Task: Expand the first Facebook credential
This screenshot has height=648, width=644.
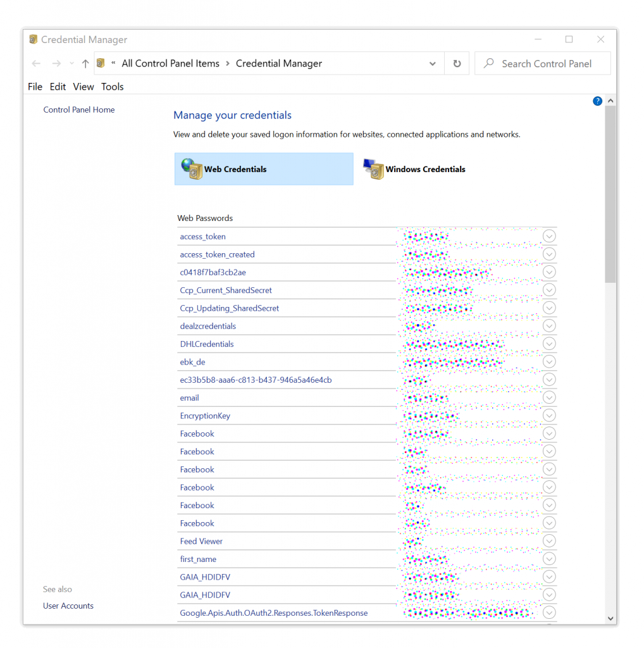Action: [x=548, y=433]
